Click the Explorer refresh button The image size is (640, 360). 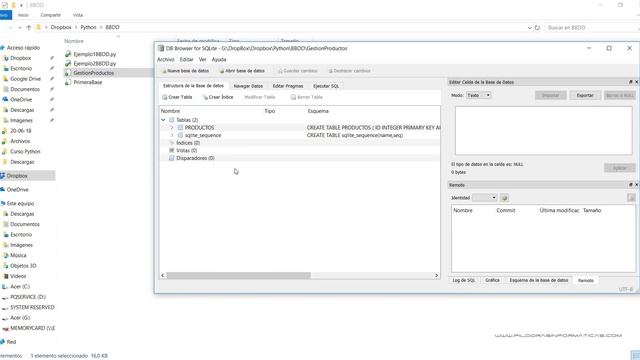click(537, 28)
